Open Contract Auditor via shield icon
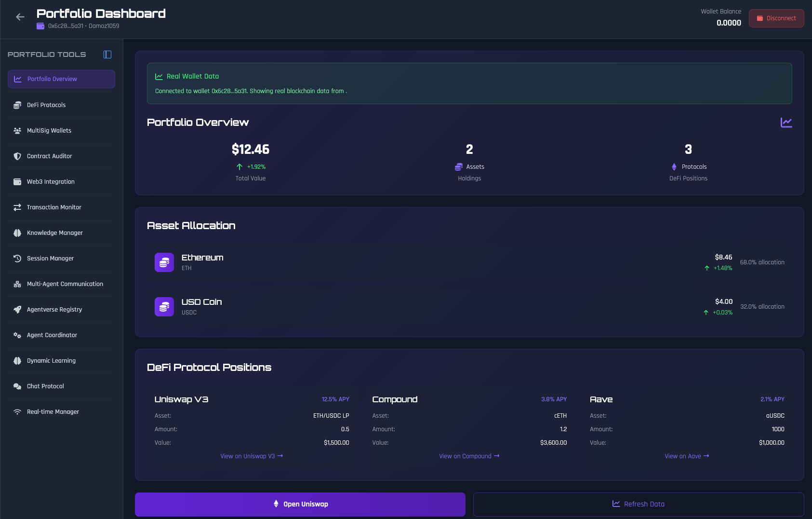This screenshot has width=812, height=519. point(17,156)
